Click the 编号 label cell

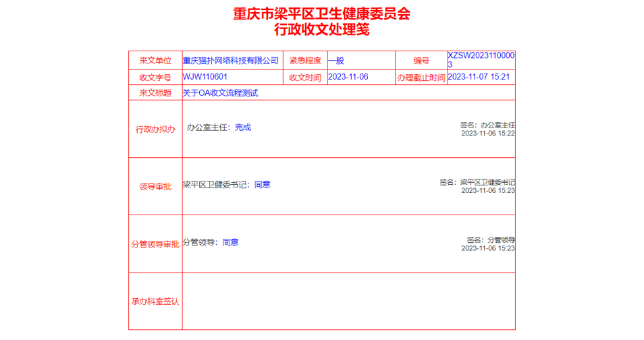pyautogui.click(x=421, y=61)
